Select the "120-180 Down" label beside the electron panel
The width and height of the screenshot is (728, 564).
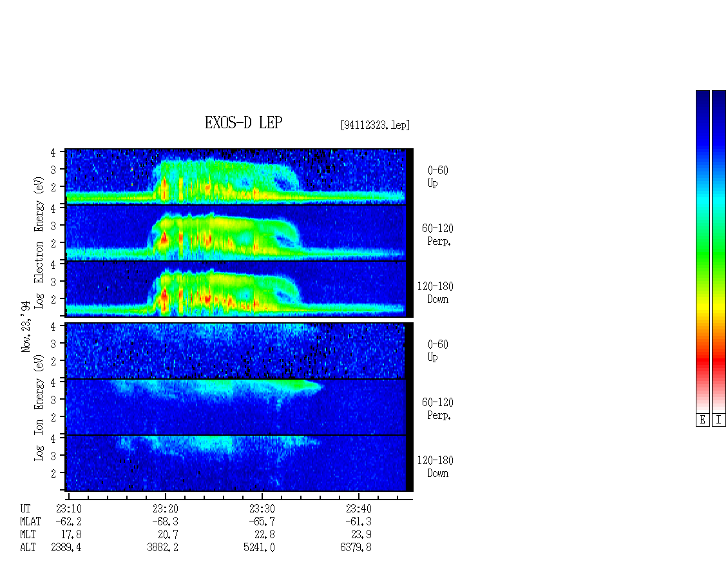coord(436,293)
